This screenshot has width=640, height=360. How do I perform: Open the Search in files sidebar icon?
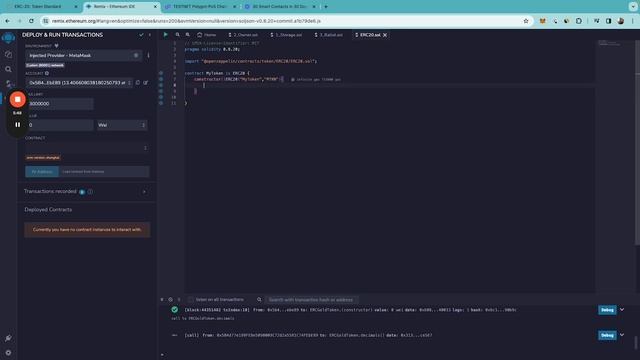8,69
